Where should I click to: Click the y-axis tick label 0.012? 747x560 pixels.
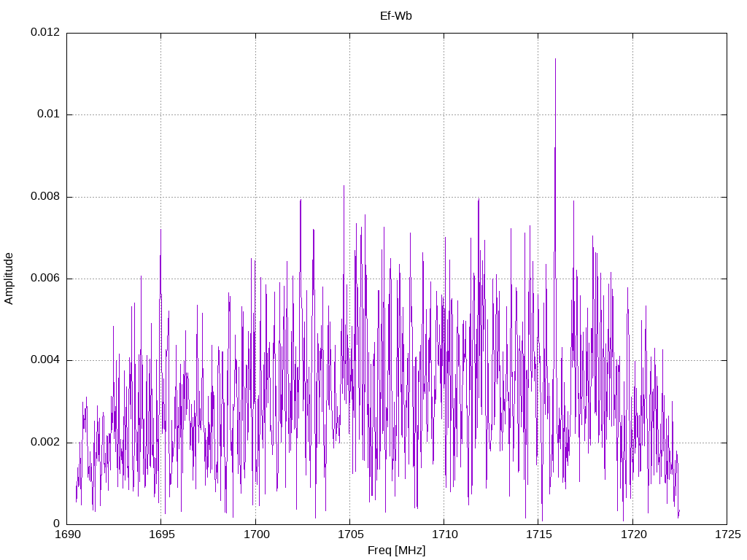45,32
